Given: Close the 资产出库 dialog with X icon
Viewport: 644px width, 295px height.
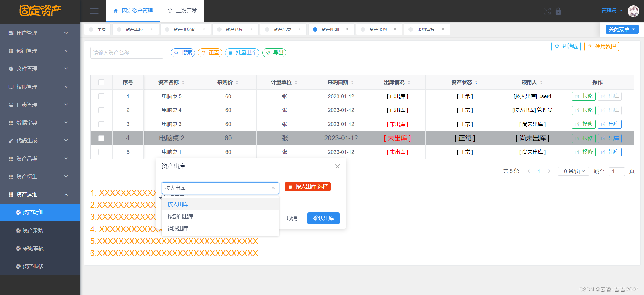Looking at the screenshot, I should pos(338,166).
